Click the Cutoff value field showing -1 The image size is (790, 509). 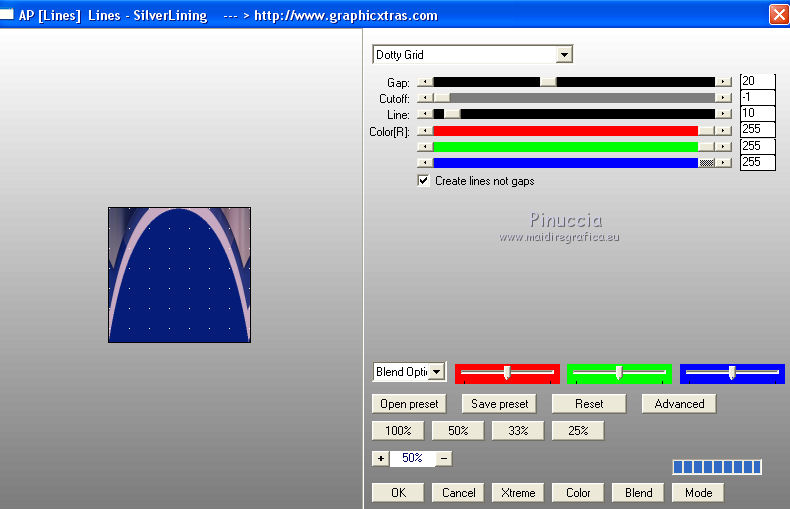point(757,97)
